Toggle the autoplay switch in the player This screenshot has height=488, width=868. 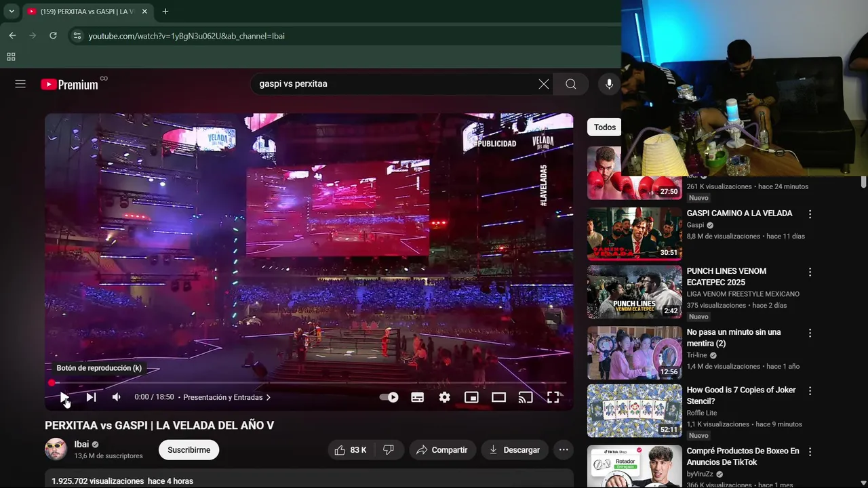[x=389, y=397]
